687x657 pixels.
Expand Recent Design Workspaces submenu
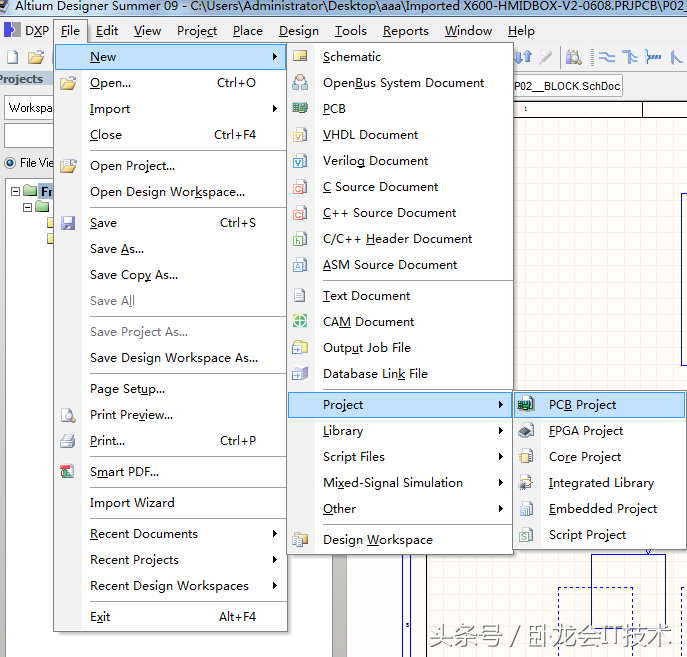point(171,586)
